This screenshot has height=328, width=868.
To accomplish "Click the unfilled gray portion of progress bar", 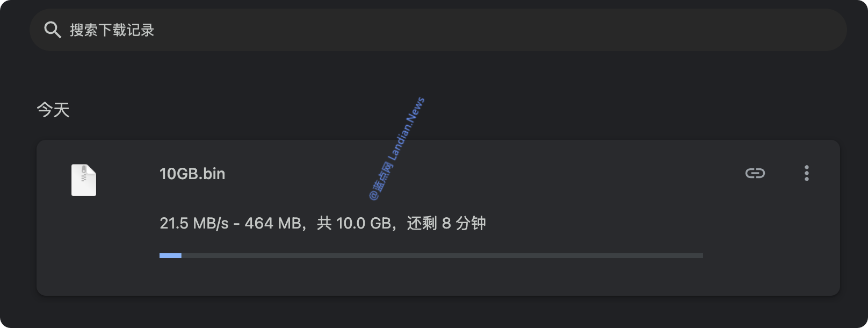I will coord(442,255).
